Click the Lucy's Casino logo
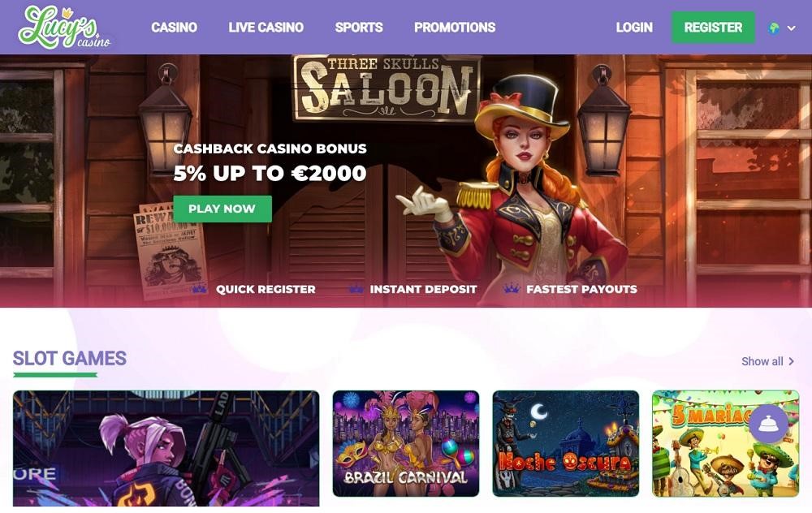The height and width of the screenshot is (513, 812). pyautogui.click(x=64, y=28)
